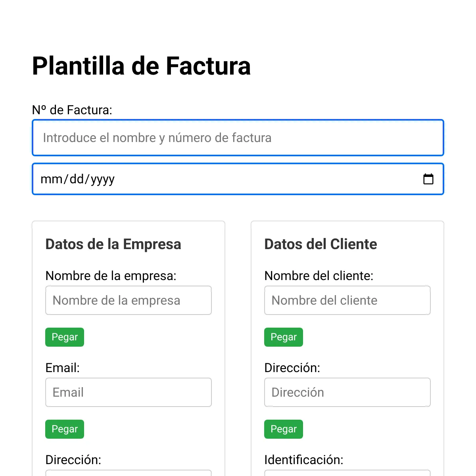This screenshot has width=476, height=476.
Task: Focus the company Email input field
Action: pyautogui.click(x=129, y=392)
